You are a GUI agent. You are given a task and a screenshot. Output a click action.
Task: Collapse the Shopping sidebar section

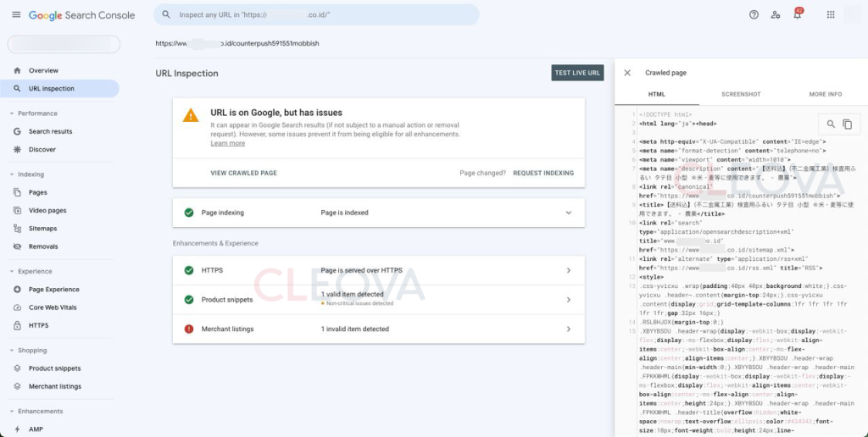pyautogui.click(x=12, y=351)
